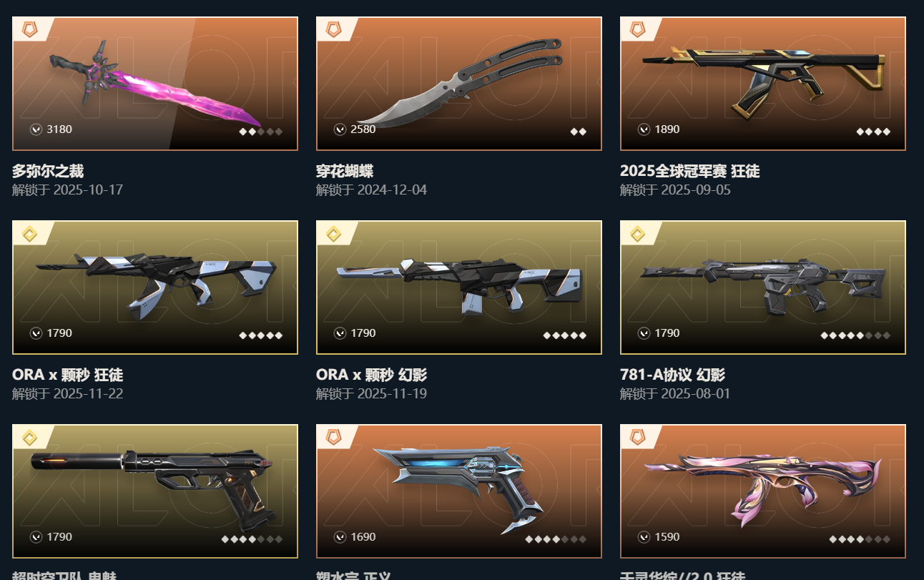The width and height of the screenshot is (924, 580).
Task: Open the pink ornate Vandal skin priced 1590
Action: [763, 491]
